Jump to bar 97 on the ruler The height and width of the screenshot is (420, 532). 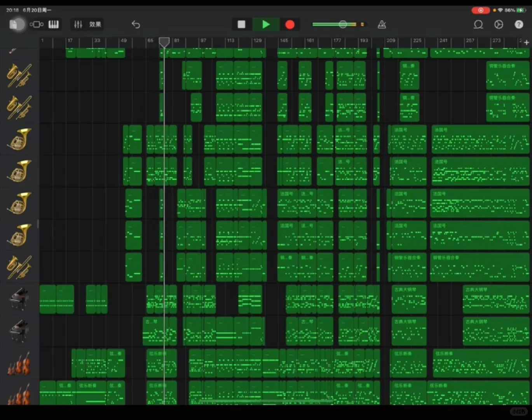pos(203,40)
